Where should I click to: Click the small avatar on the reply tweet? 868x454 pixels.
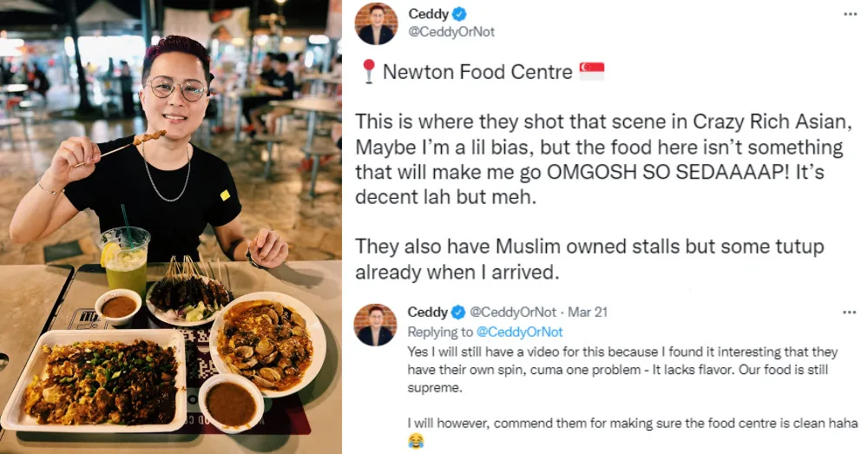[377, 326]
